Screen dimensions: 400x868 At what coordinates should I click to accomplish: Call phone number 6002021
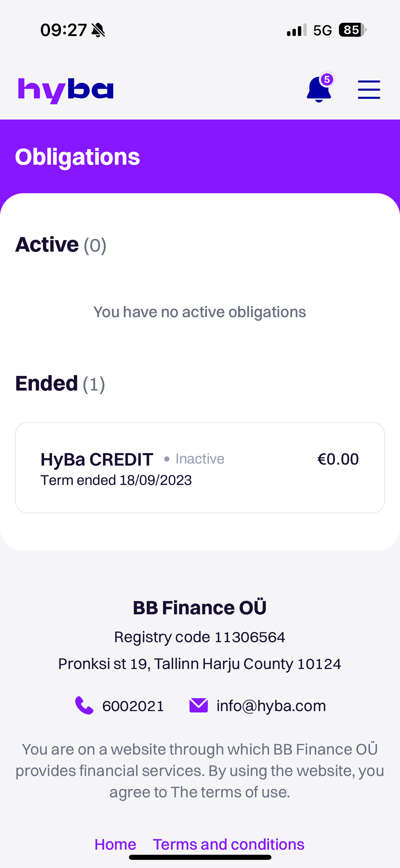pyautogui.click(x=133, y=706)
